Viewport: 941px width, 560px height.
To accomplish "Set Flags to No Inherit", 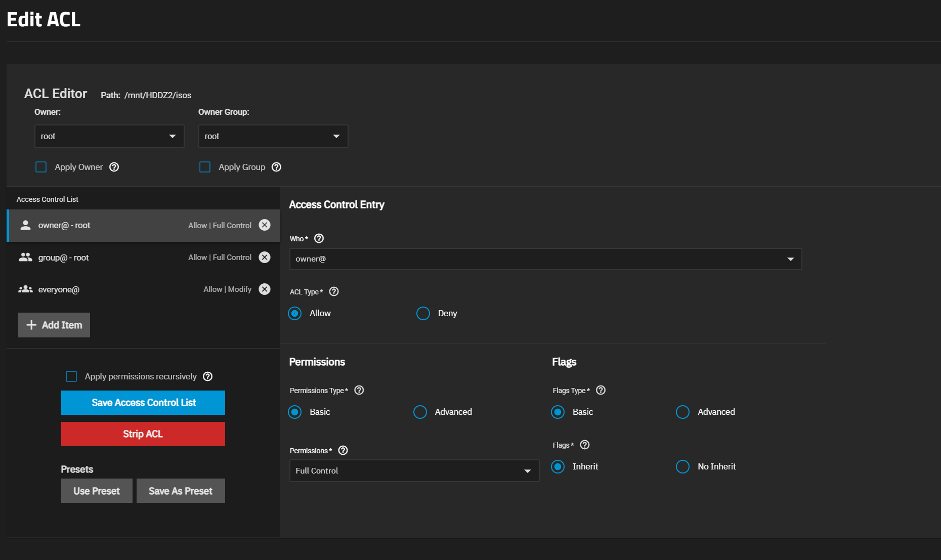I will point(682,466).
